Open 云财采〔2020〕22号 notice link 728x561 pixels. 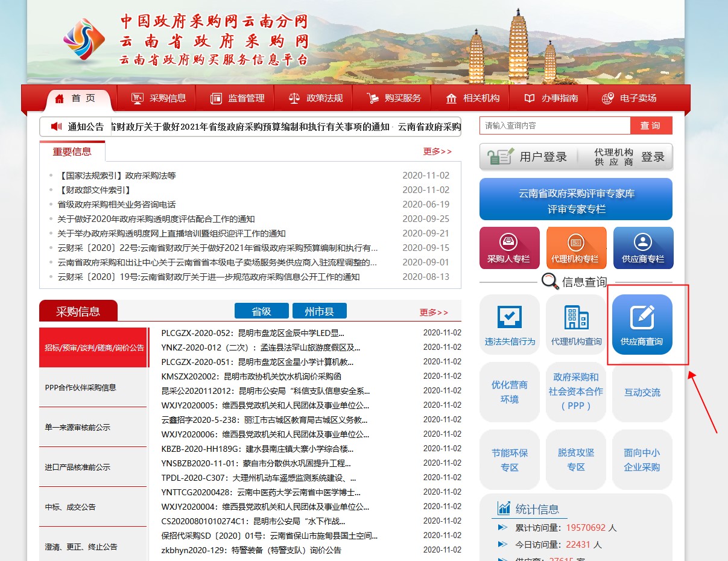(x=218, y=248)
